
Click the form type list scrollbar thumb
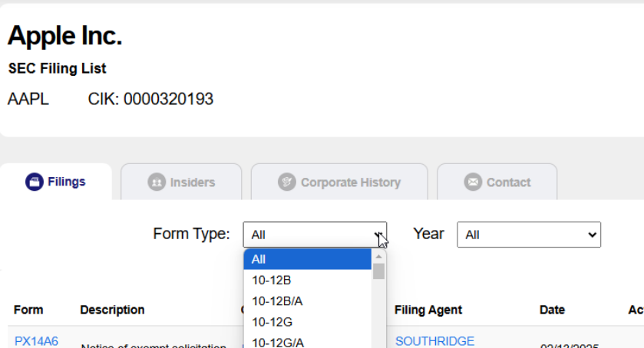pos(378,271)
